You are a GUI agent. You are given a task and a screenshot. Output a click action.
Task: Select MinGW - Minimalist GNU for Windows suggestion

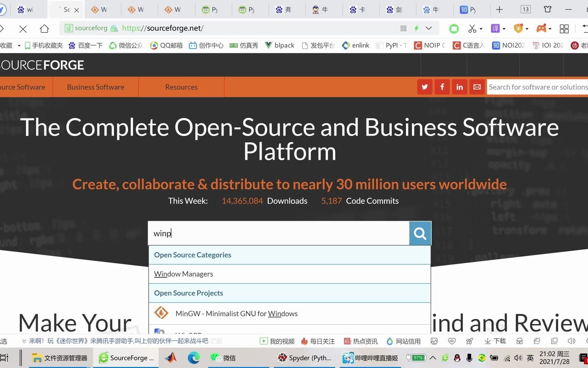290,313
